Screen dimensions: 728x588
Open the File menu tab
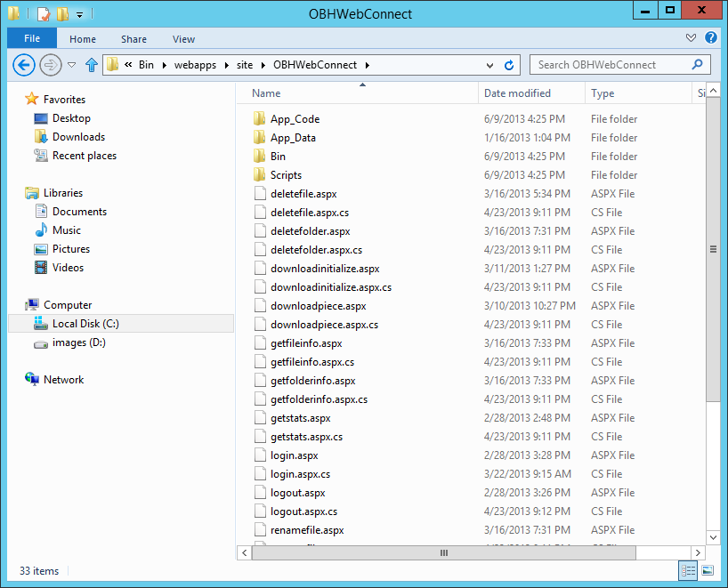pyautogui.click(x=32, y=38)
